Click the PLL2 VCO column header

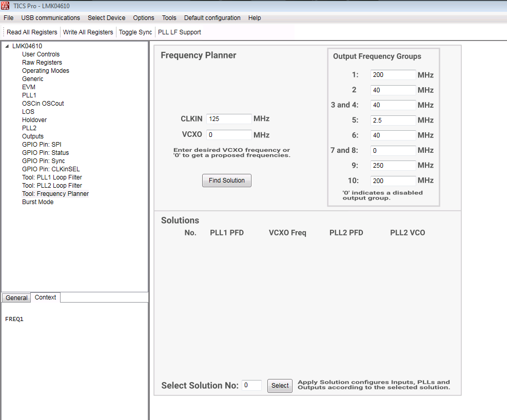point(407,233)
